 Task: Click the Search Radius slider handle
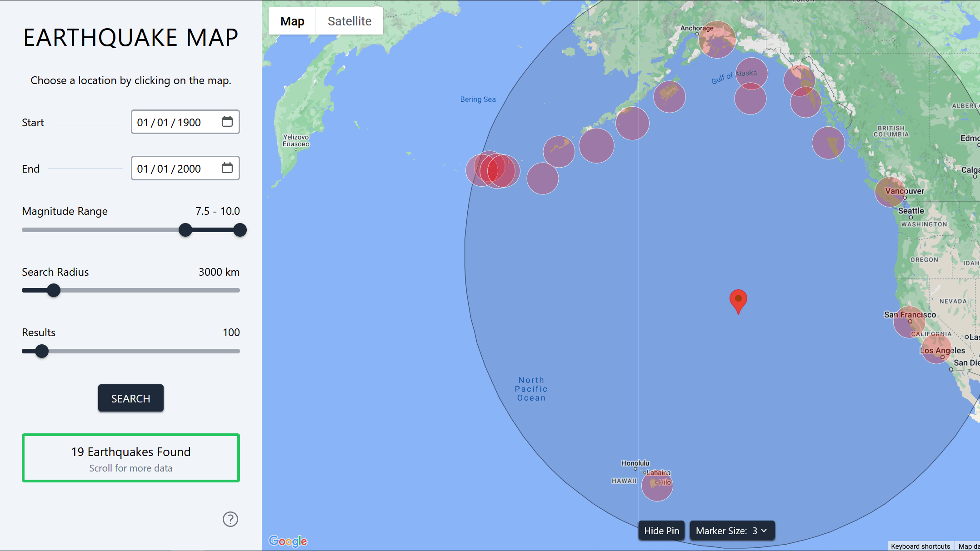[x=53, y=290]
